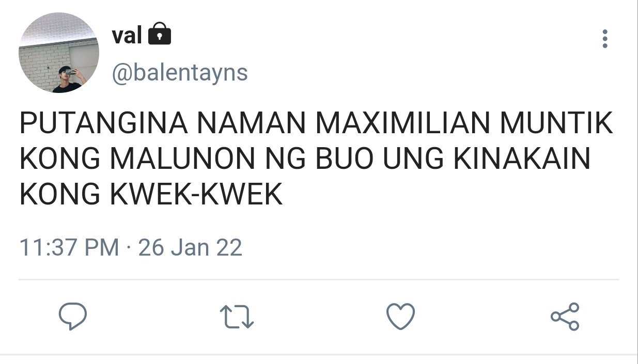Click the word KINAKAIN in the tweet

(522, 161)
